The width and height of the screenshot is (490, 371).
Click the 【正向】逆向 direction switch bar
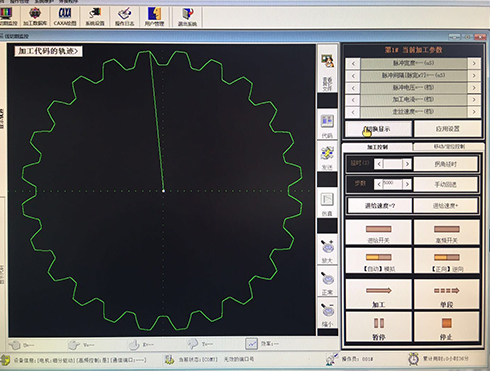pyautogui.click(x=447, y=261)
